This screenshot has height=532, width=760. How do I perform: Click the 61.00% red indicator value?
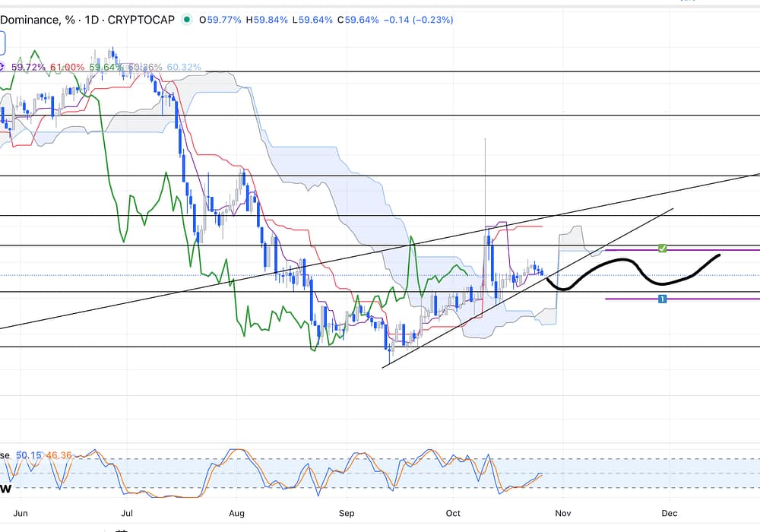67,68
